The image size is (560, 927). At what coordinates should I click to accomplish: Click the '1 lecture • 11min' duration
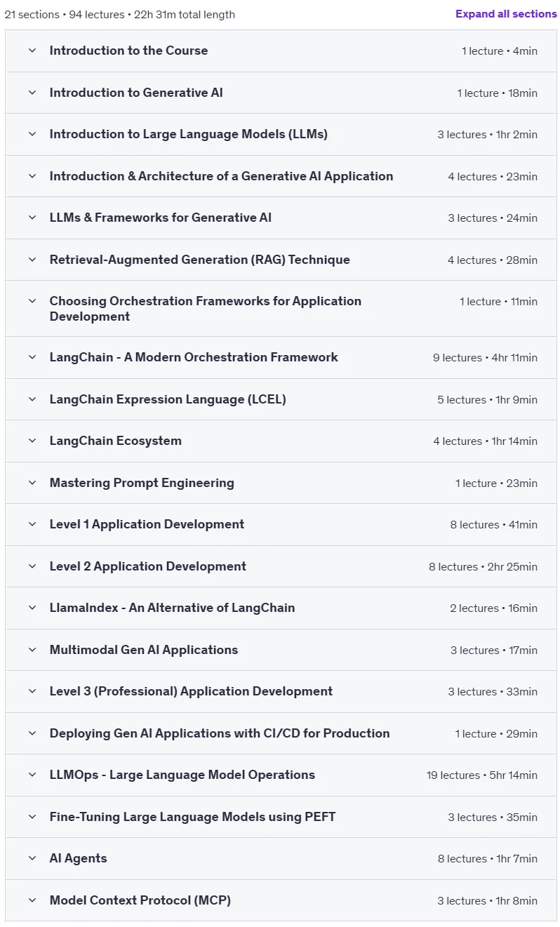(499, 302)
